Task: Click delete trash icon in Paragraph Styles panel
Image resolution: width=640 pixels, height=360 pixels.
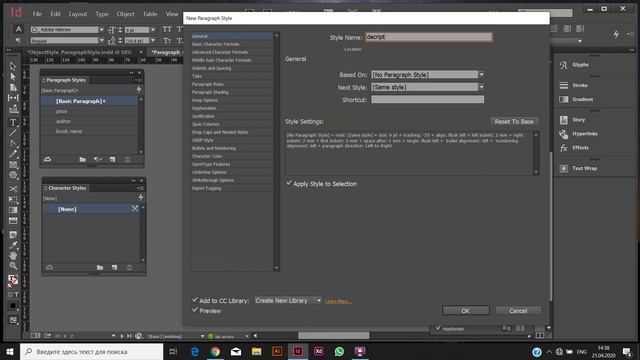Action: [x=127, y=160]
